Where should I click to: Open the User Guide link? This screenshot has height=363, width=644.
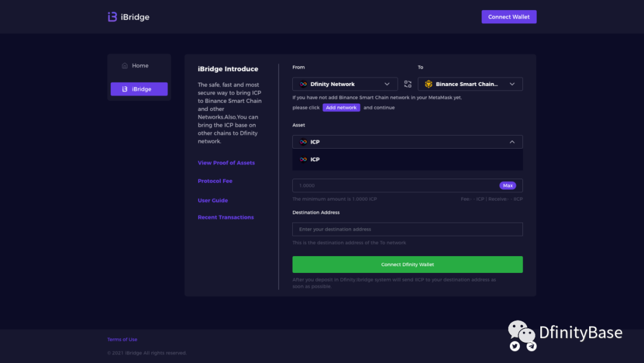click(x=213, y=200)
